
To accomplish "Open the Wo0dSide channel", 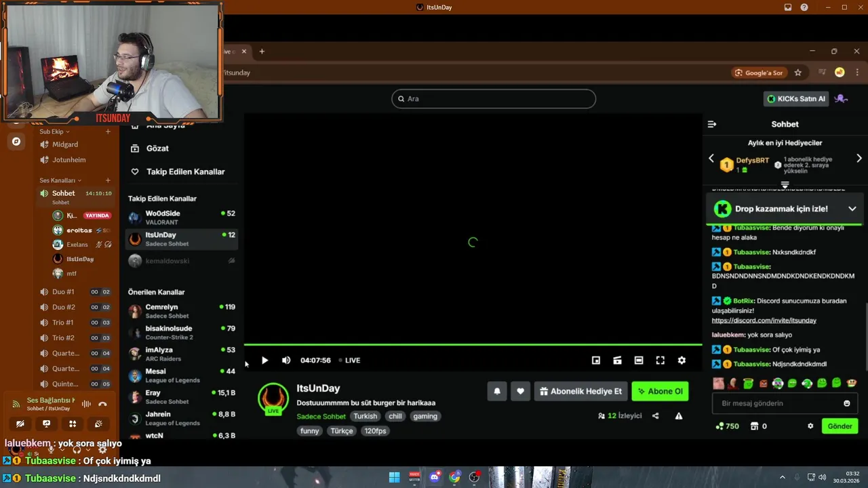I will click(x=180, y=218).
